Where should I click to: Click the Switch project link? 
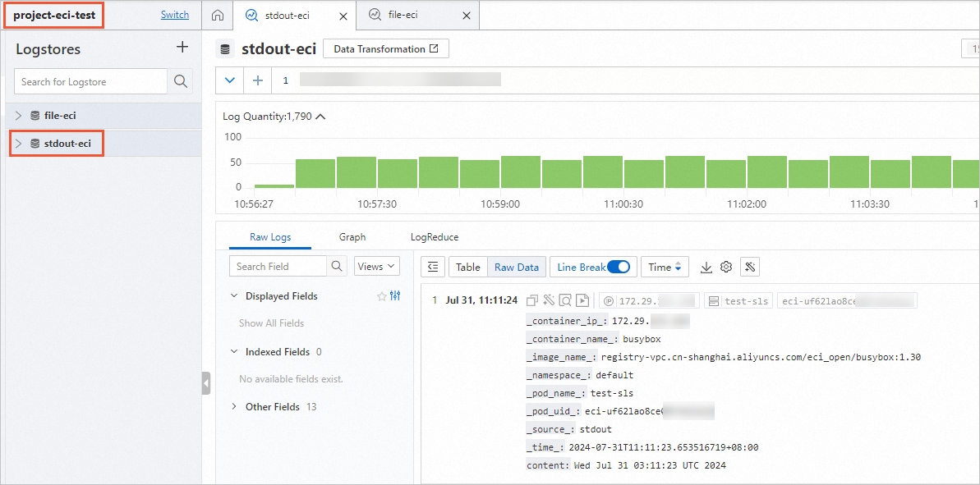click(175, 15)
